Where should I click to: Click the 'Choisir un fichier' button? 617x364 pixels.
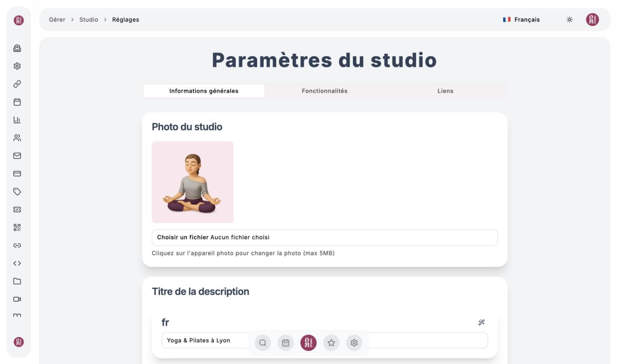(x=183, y=237)
